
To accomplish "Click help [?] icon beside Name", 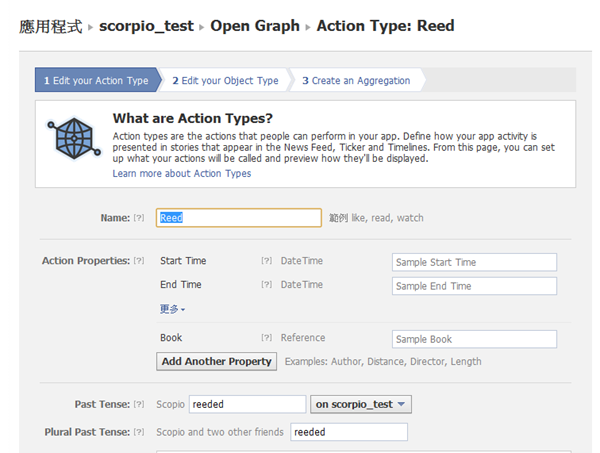I will 139,218.
